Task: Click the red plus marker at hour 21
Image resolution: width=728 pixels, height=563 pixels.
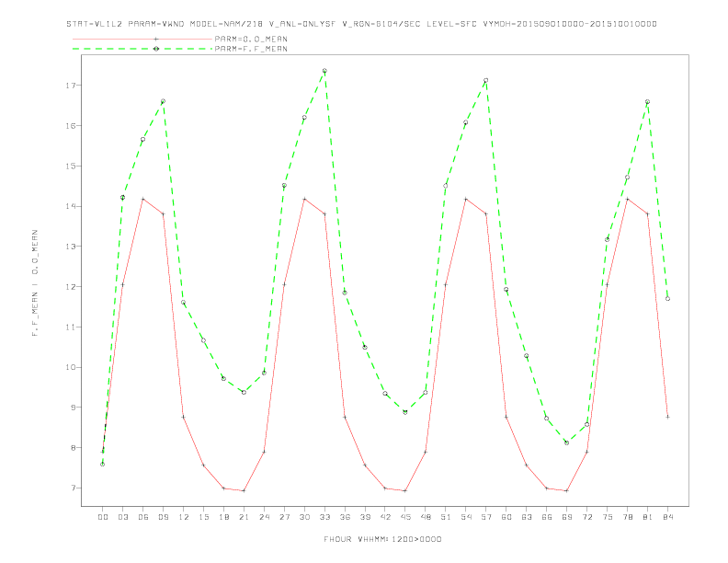Action: coord(244,490)
